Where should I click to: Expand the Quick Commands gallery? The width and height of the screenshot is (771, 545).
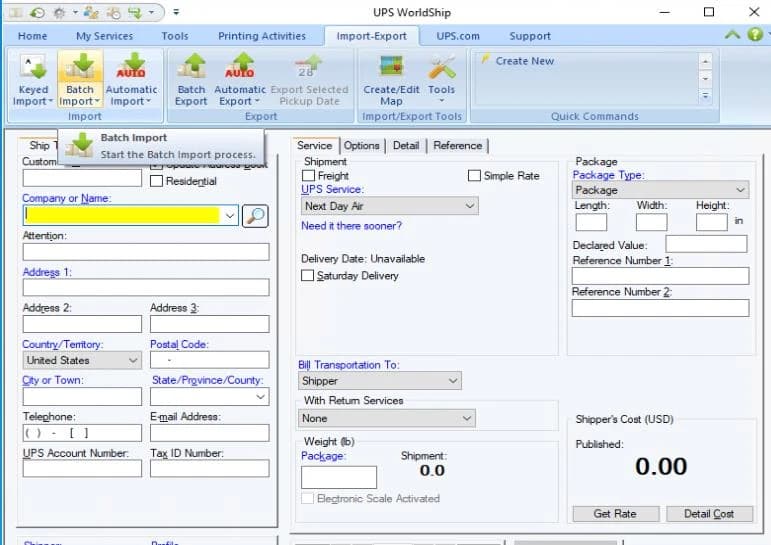click(705, 96)
